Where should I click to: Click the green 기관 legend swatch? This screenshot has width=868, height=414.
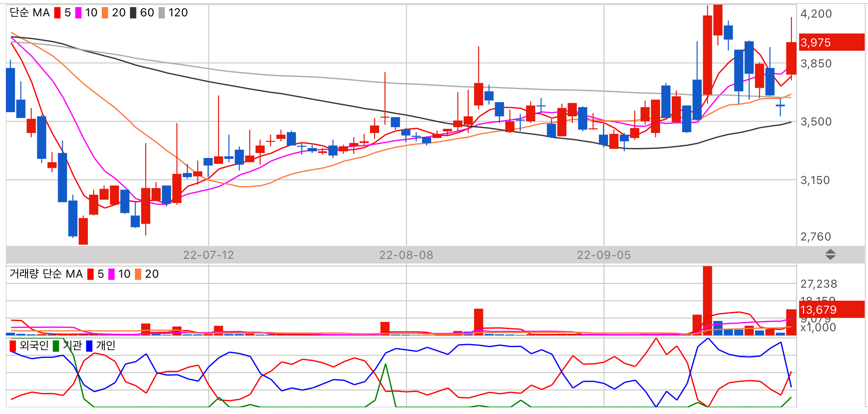[x=56, y=346]
